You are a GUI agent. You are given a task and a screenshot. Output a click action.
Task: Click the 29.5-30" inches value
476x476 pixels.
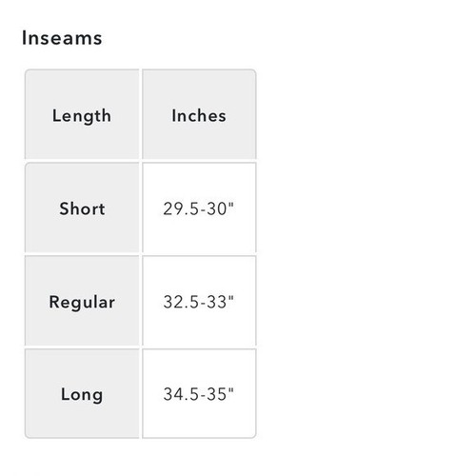(x=198, y=208)
